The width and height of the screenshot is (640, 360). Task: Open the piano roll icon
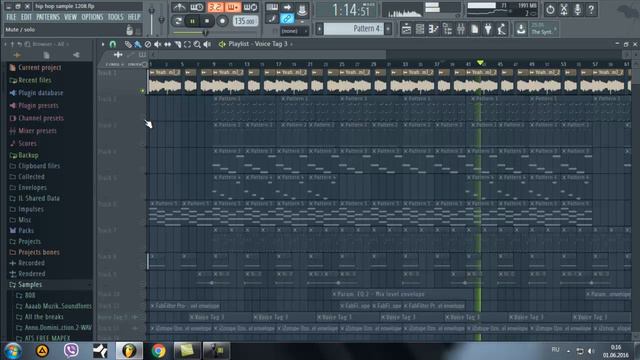click(x=433, y=29)
